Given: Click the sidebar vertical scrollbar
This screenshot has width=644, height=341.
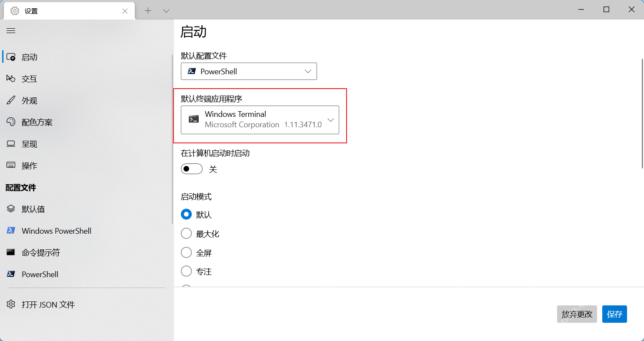Looking at the screenshot, I should tap(173, 139).
